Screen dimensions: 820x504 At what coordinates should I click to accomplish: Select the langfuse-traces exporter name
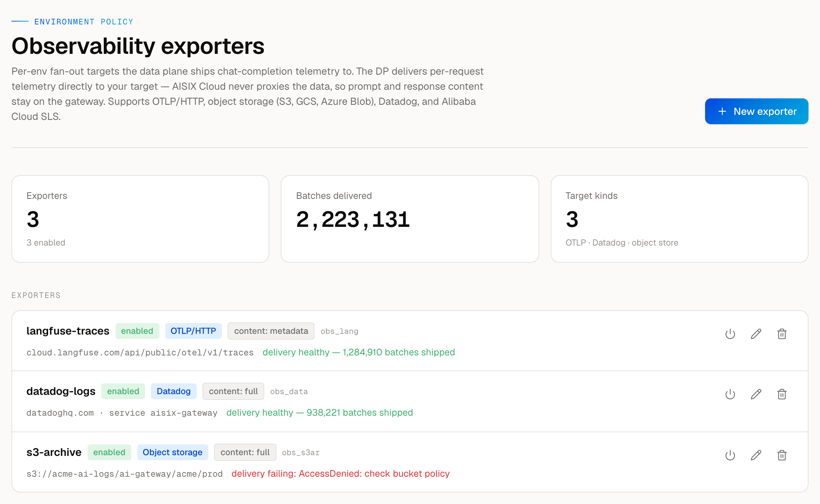[x=68, y=331]
